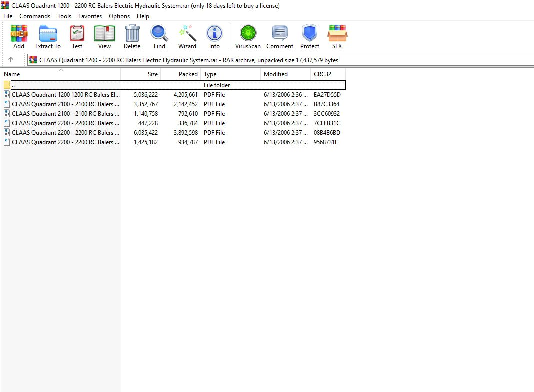Open the Tools menu
The height and width of the screenshot is (392, 534).
(x=64, y=16)
